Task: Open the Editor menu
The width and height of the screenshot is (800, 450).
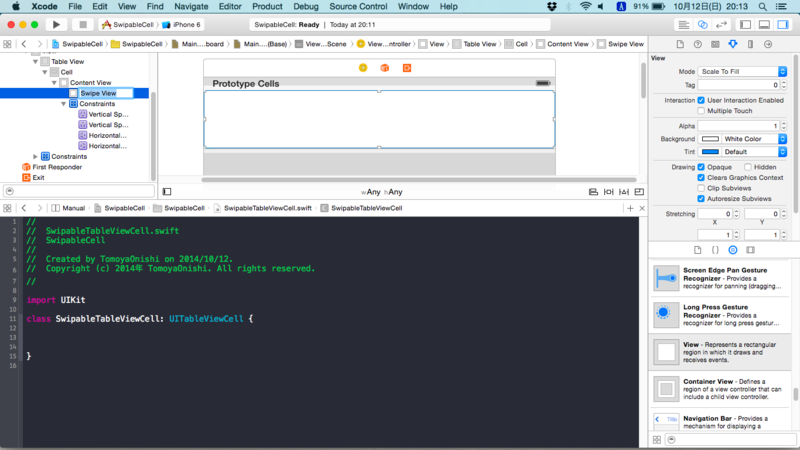Action: click(x=230, y=6)
